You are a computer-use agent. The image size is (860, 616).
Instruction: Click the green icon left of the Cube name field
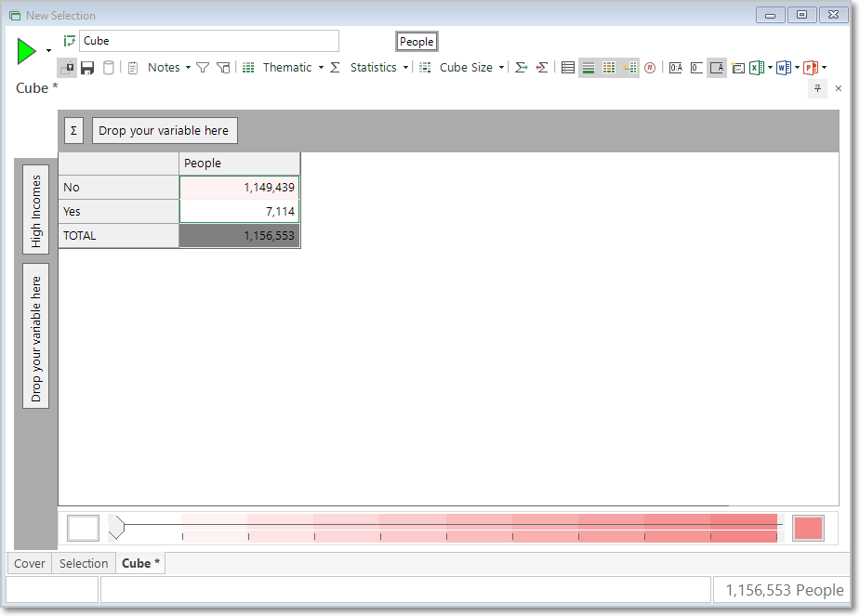69,41
